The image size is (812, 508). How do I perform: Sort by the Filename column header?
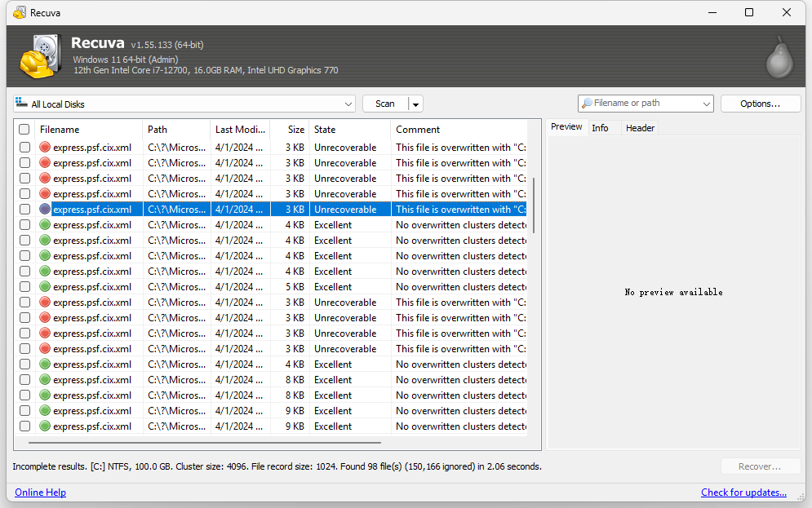click(88, 130)
